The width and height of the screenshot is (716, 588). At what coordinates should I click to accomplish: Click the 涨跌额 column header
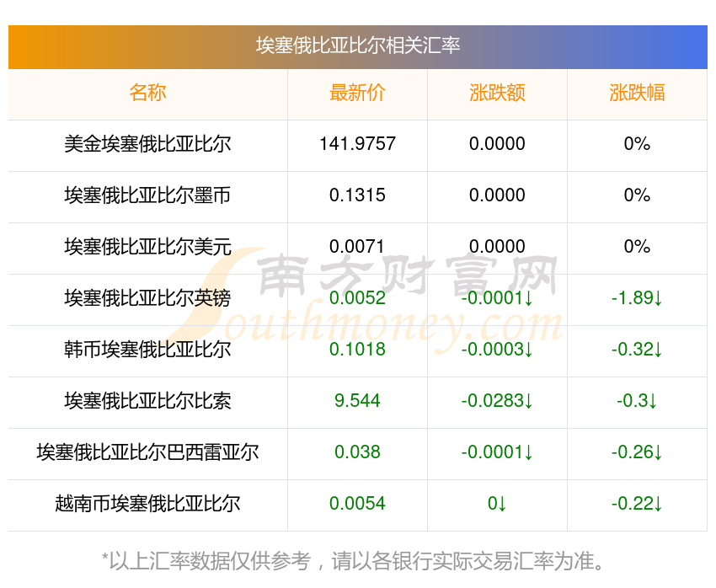click(497, 93)
